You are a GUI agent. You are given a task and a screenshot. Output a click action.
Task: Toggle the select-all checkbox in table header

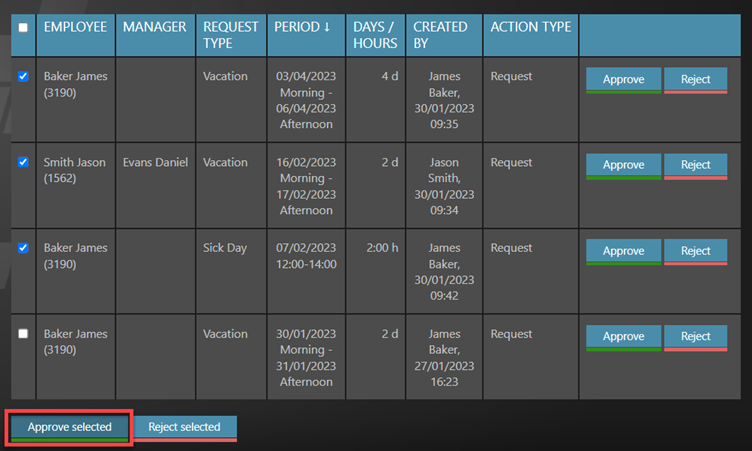(23, 27)
